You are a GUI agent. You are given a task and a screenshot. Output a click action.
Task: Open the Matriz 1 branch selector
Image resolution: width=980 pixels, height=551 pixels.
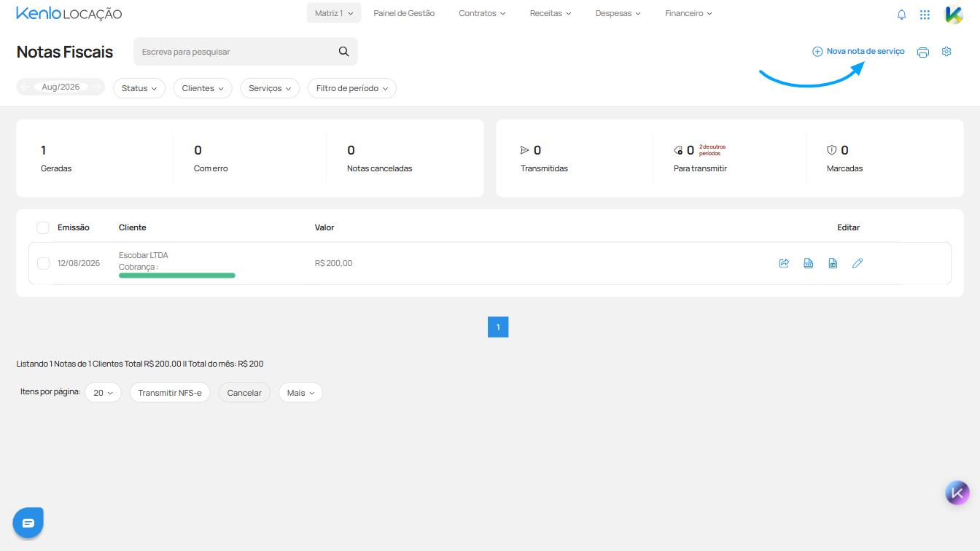pyautogui.click(x=334, y=13)
